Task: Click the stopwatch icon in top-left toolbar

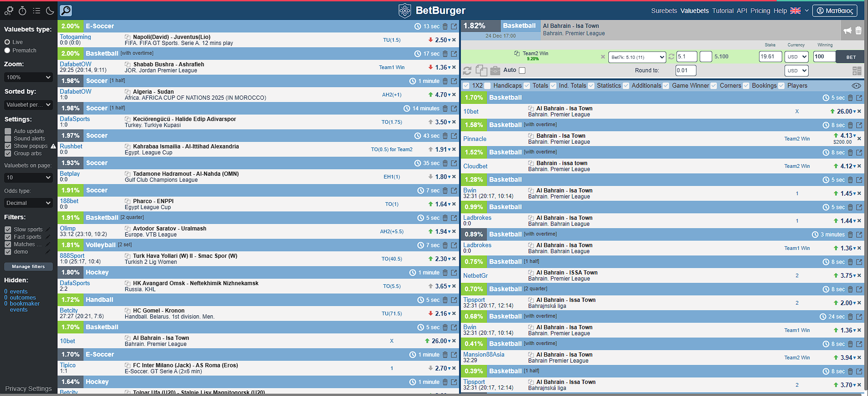Action: click(22, 11)
